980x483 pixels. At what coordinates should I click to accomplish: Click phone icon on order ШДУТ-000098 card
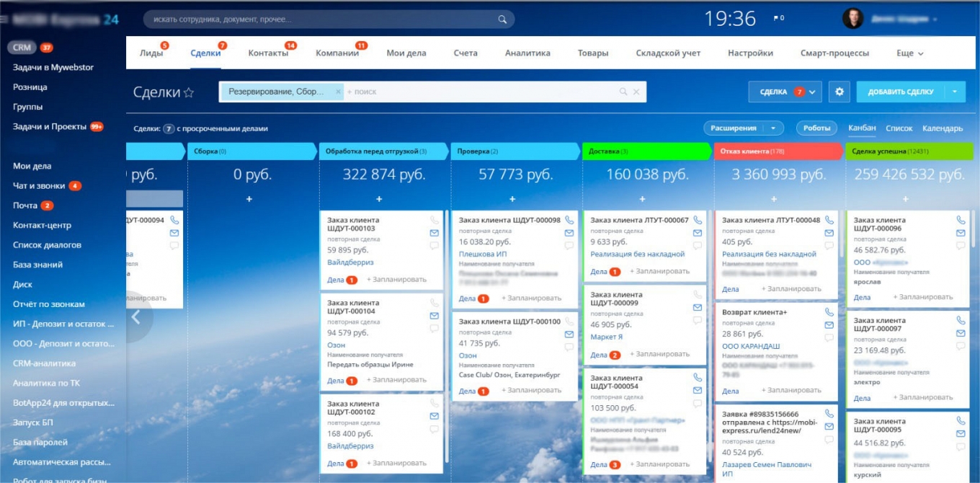(569, 220)
